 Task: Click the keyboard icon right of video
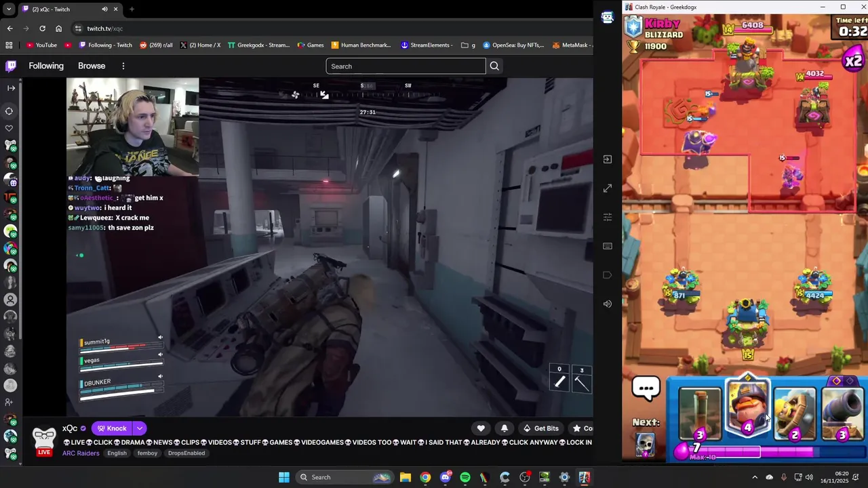coord(608,246)
